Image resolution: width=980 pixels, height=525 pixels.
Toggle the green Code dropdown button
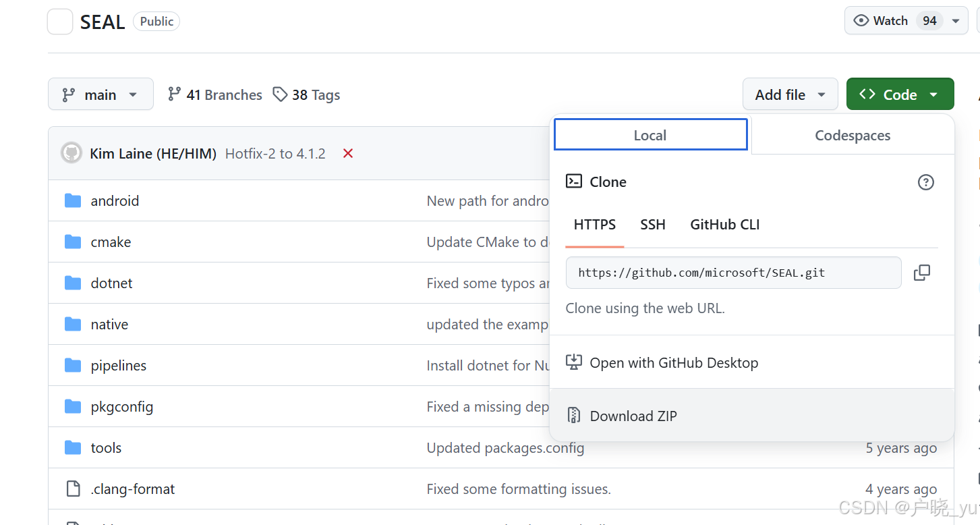900,94
